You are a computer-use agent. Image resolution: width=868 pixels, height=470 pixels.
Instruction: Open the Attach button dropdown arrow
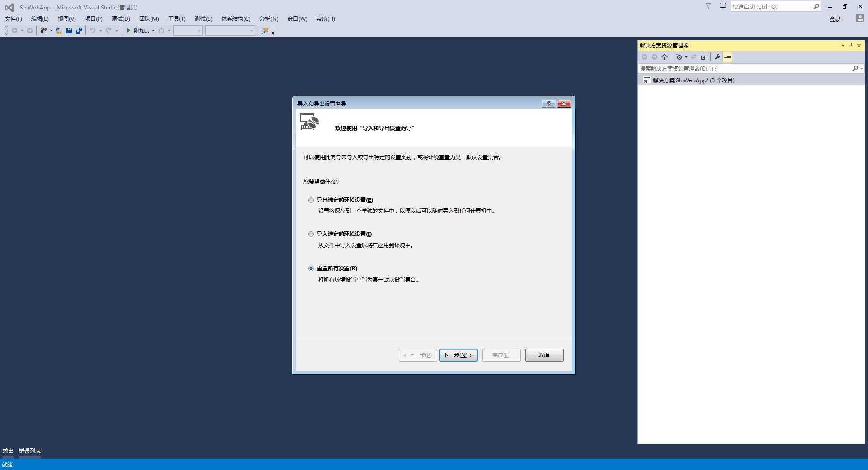[153, 30]
